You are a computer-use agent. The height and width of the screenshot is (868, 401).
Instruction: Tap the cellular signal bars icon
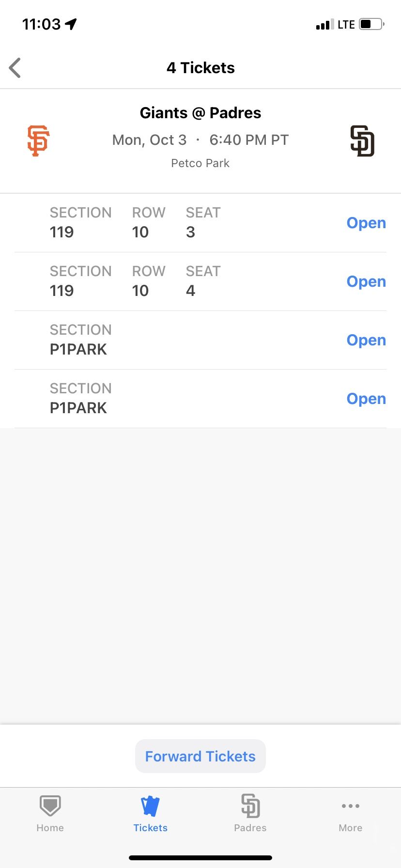click(325, 24)
